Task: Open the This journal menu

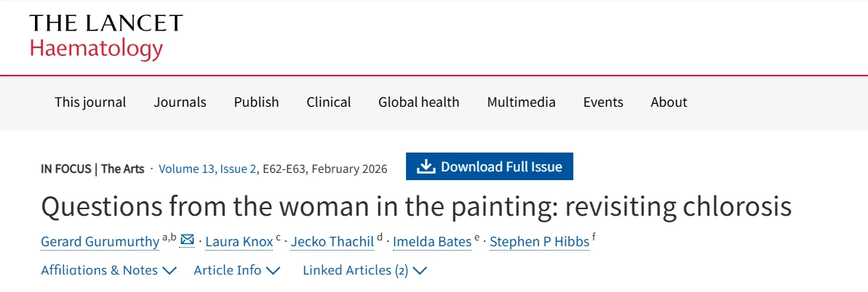Action: coord(90,102)
